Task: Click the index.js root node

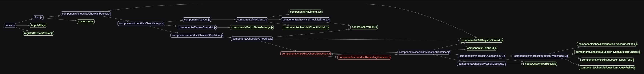Action: point(10,25)
